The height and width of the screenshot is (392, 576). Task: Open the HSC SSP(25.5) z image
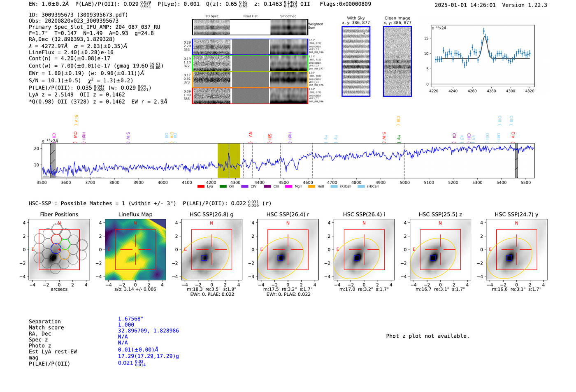point(440,250)
